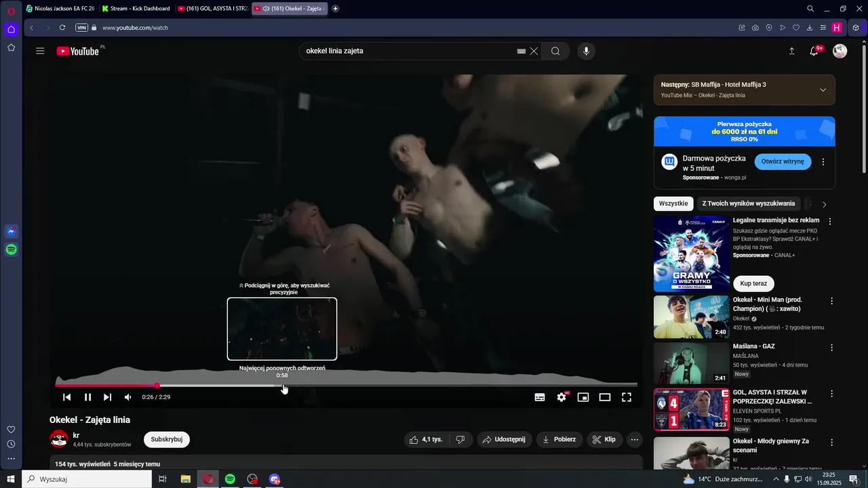Open the YouTube guide hamburger menu
Image resolution: width=868 pixels, height=488 pixels.
tap(40, 51)
